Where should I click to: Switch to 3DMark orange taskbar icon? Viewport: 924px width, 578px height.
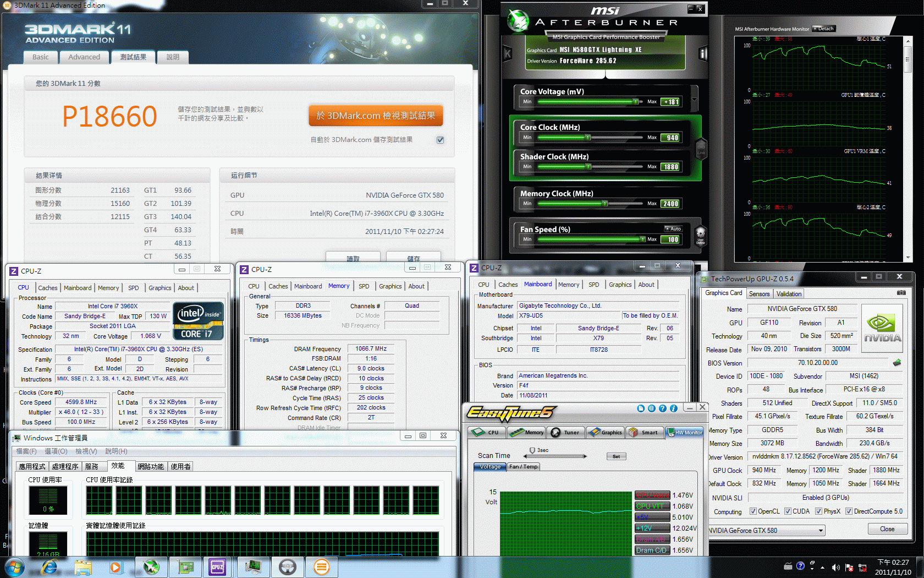click(322, 567)
